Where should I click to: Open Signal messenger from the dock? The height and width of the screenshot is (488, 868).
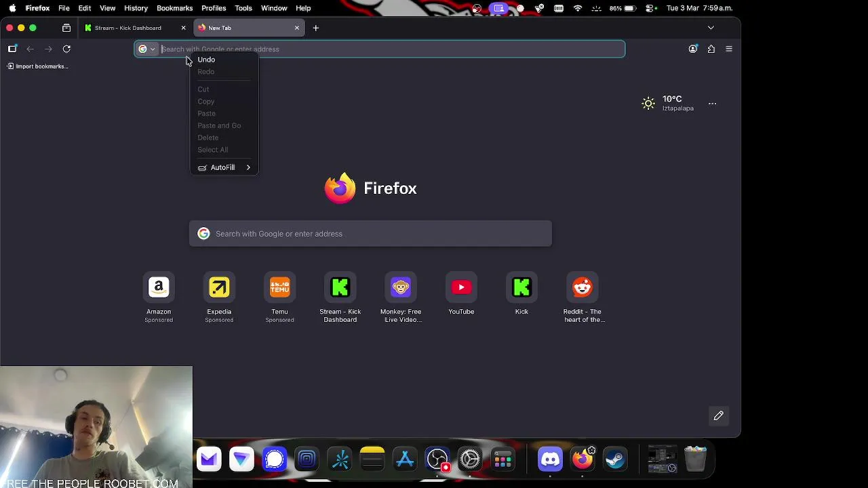pos(274,459)
